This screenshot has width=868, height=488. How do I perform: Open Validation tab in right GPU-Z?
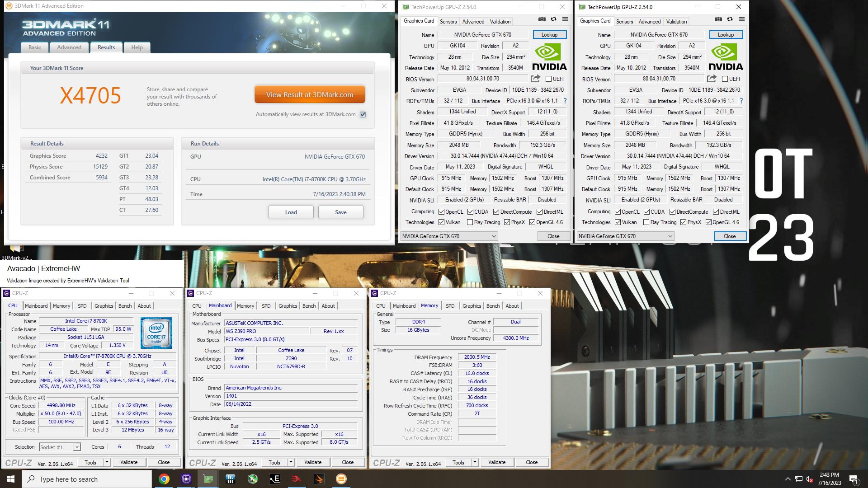pos(676,21)
